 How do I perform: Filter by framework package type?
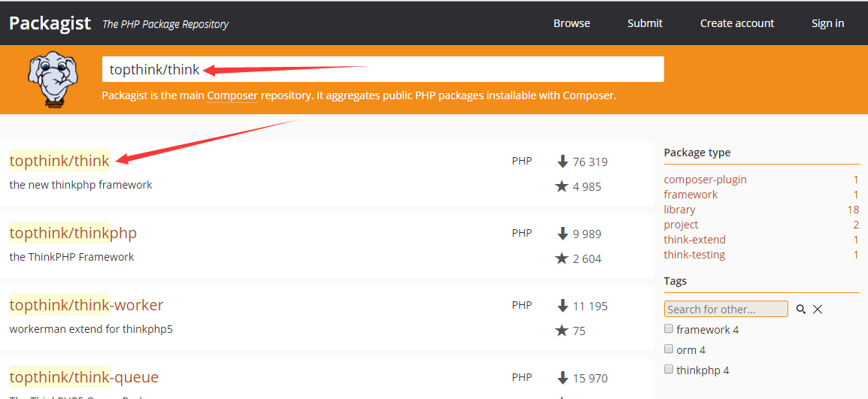[x=690, y=195]
